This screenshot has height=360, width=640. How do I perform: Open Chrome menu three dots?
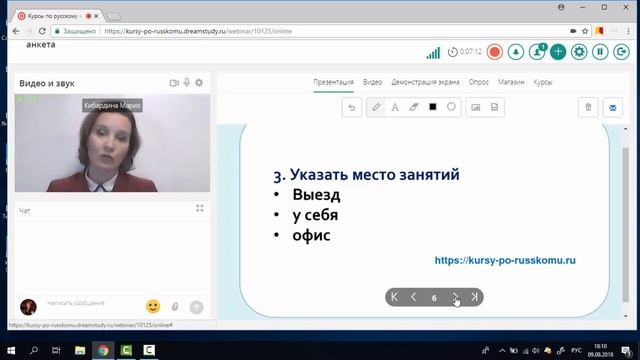pyautogui.click(x=629, y=31)
